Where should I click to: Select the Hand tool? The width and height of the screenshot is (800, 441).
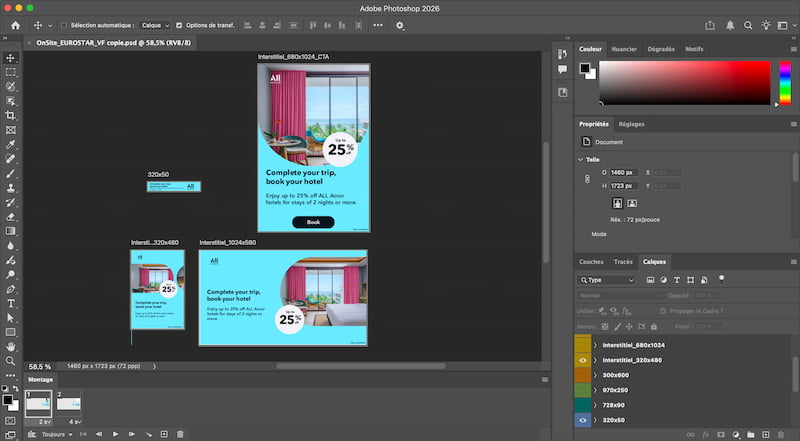[10, 347]
